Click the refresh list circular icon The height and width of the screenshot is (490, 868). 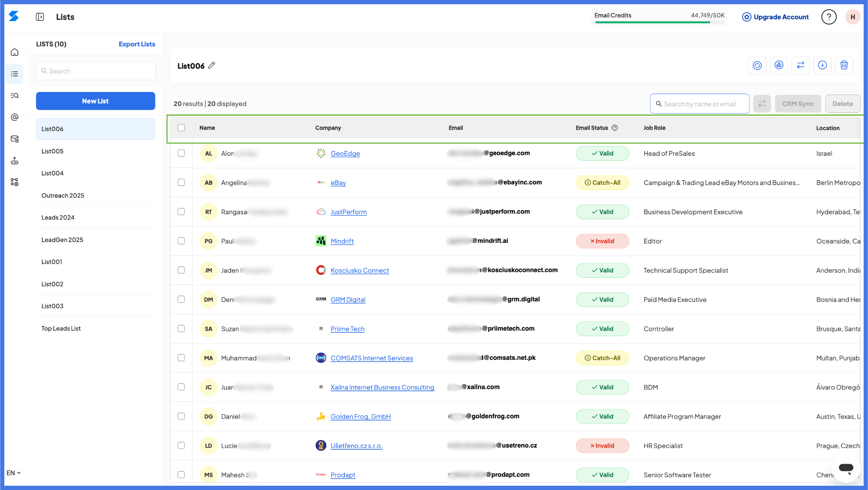coord(757,65)
